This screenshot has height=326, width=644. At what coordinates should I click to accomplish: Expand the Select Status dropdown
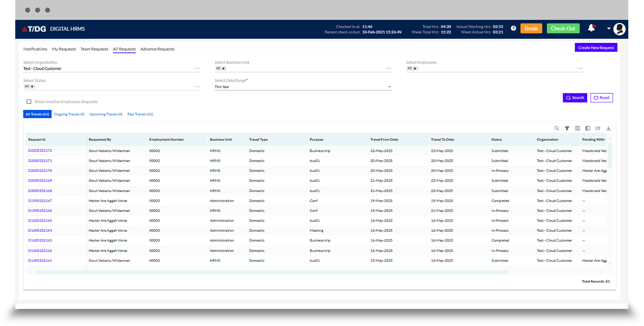[x=198, y=86]
